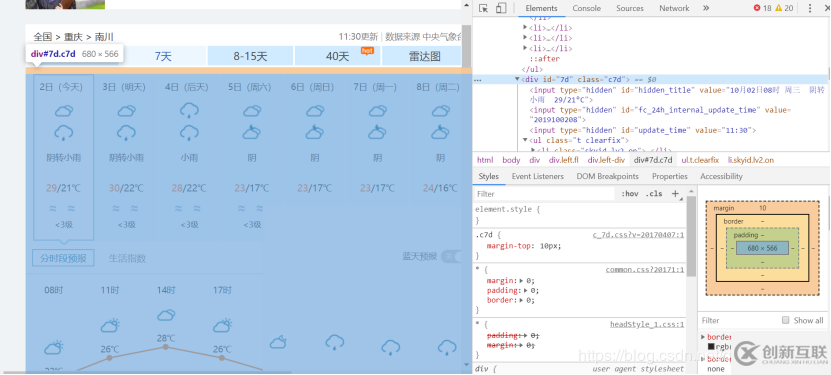Toggle the .cls class editor

tap(654, 194)
